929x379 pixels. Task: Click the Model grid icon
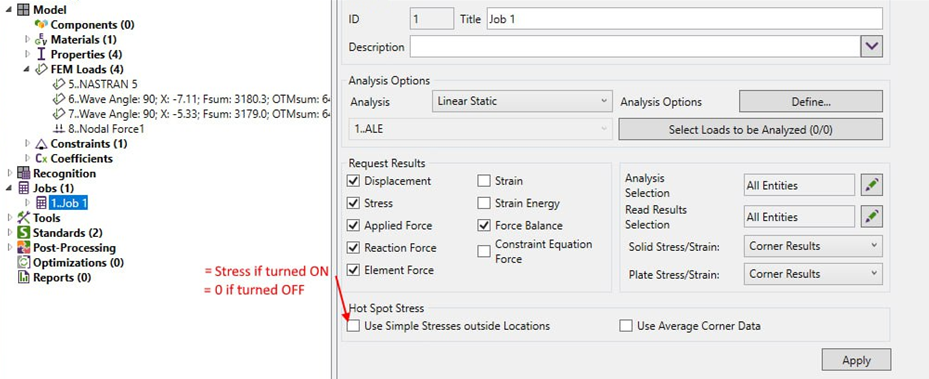click(24, 9)
